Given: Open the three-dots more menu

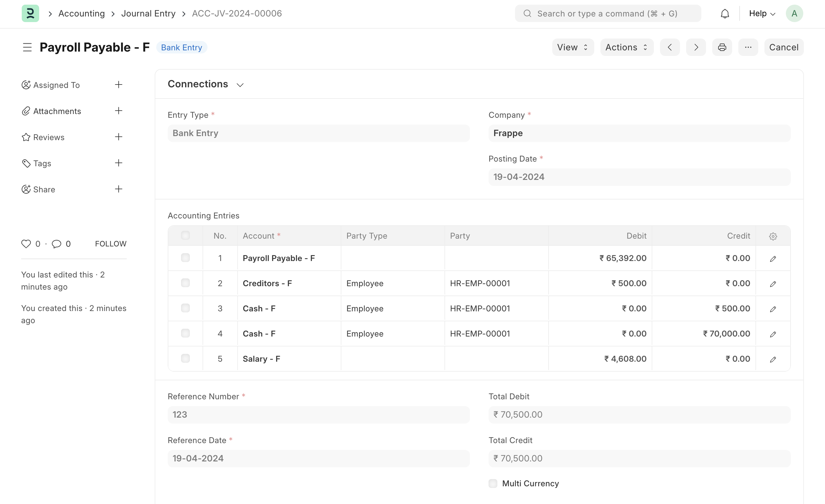Looking at the screenshot, I should click(748, 47).
